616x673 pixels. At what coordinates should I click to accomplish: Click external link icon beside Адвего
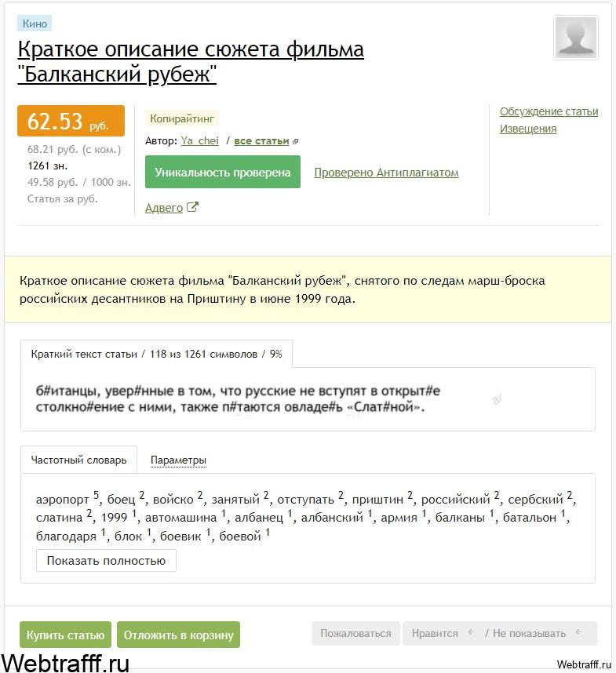[x=192, y=207]
